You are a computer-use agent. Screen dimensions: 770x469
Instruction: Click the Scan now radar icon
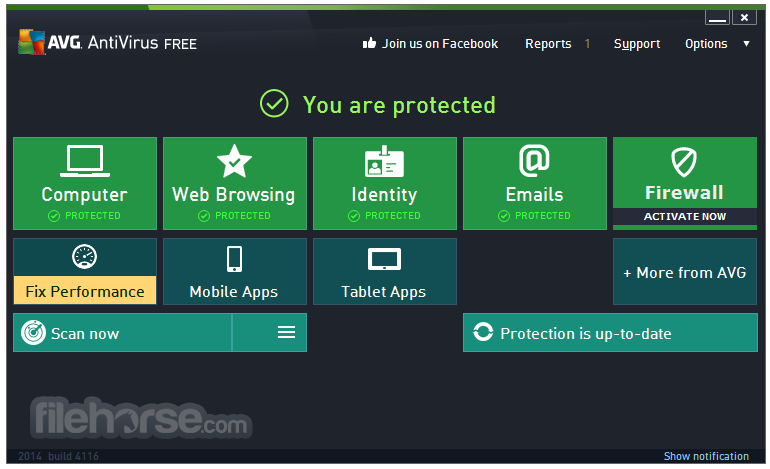pyautogui.click(x=33, y=333)
